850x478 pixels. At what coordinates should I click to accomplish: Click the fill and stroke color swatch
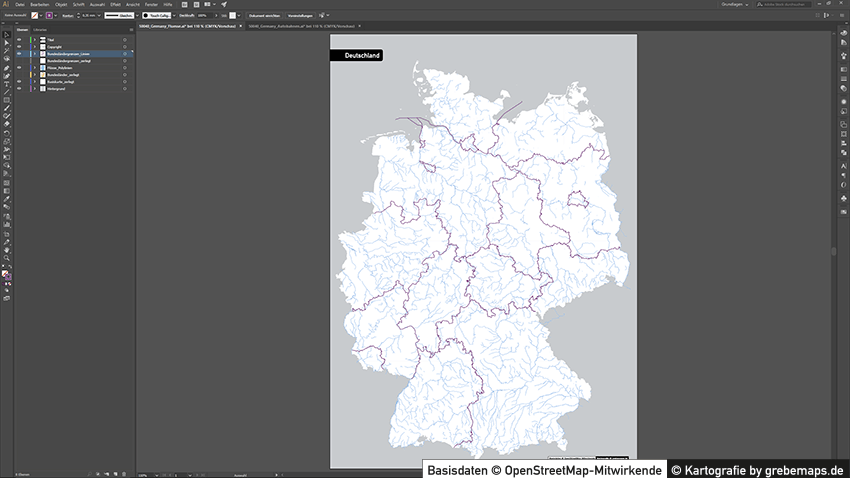click(7, 273)
